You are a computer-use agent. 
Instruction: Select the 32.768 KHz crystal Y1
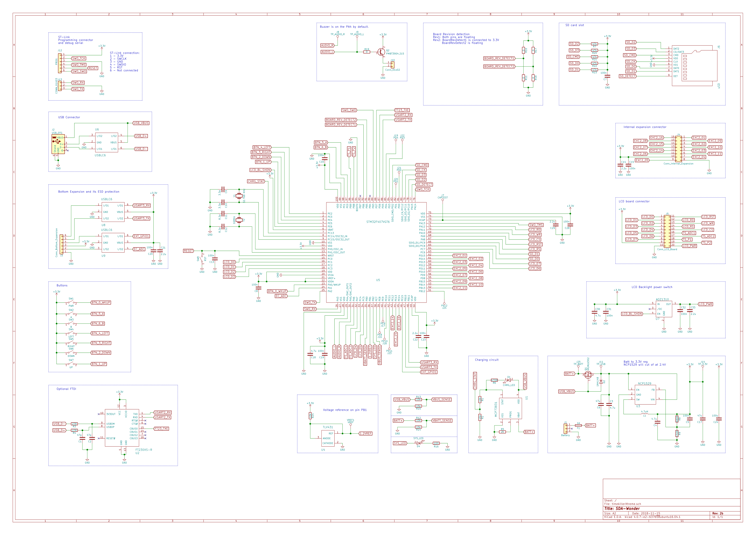point(239,196)
